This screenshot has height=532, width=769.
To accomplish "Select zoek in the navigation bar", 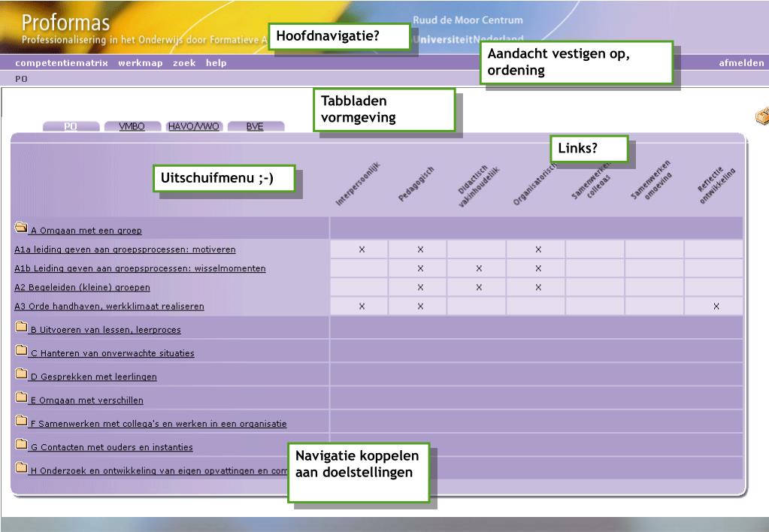I will (184, 63).
